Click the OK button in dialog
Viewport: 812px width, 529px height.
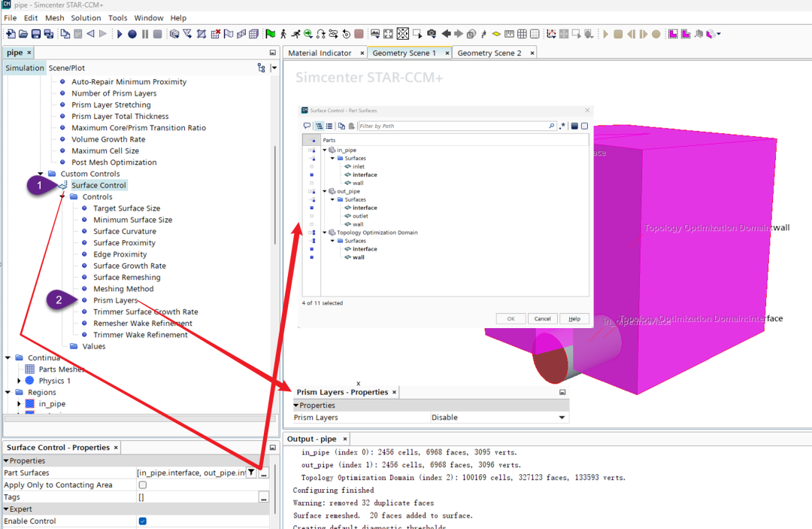click(x=511, y=318)
